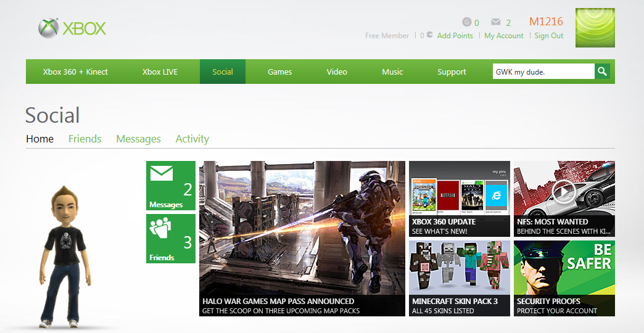Viewport: 644px width, 333px height.
Task: Click the Xbox sphere logo
Action: (48, 28)
